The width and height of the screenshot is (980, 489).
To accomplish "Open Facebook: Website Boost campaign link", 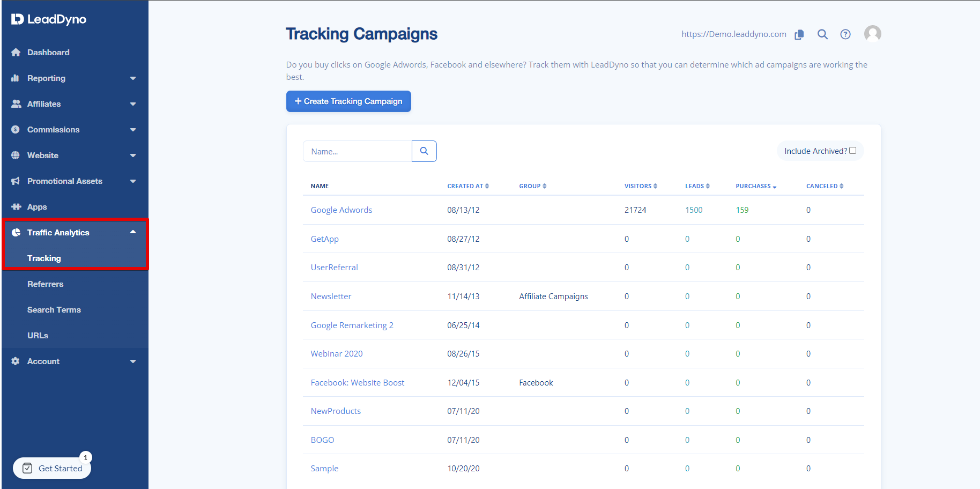I will [358, 383].
